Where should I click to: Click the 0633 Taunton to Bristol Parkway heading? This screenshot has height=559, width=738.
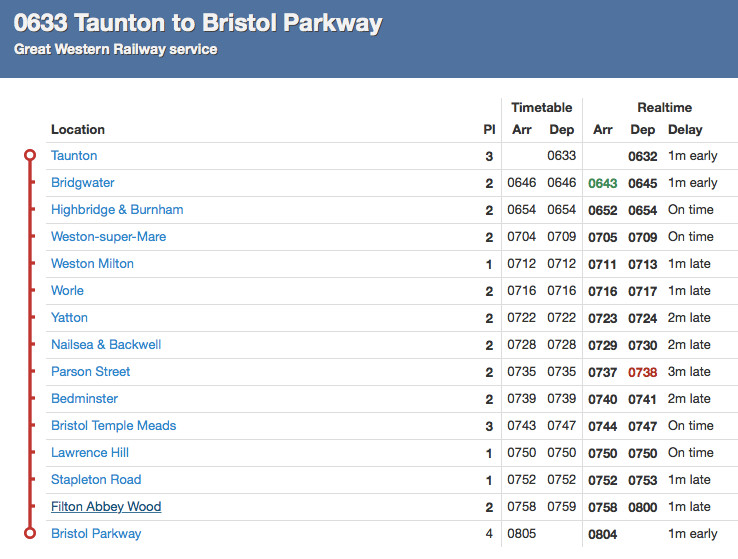tap(198, 23)
